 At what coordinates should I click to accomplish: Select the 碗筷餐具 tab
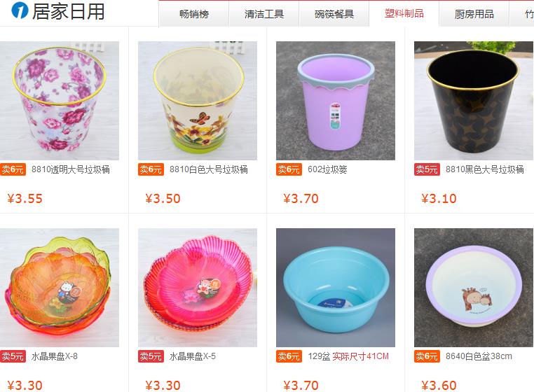(x=334, y=14)
